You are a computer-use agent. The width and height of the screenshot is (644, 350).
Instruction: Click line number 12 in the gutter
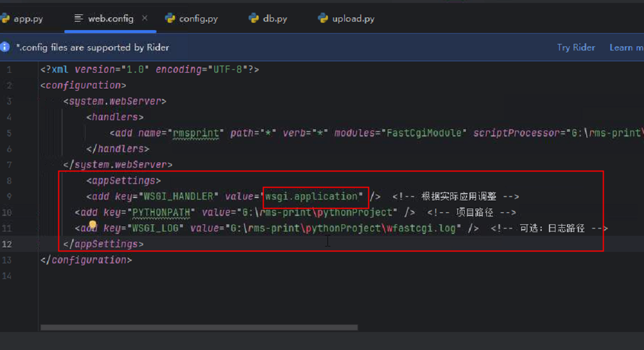pyautogui.click(x=7, y=244)
